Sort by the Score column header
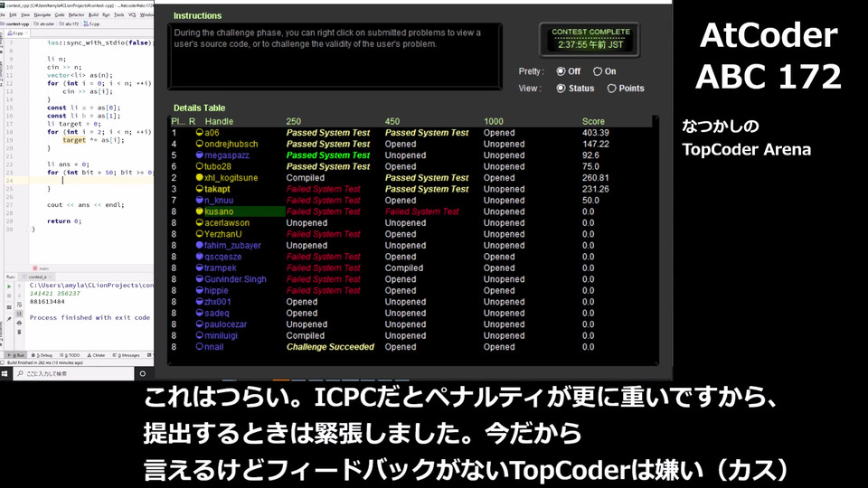The width and height of the screenshot is (868, 488). [x=593, y=121]
